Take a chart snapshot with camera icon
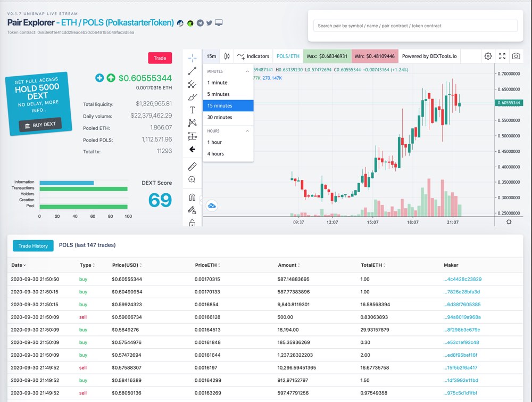532x402 pixels. 516,56
